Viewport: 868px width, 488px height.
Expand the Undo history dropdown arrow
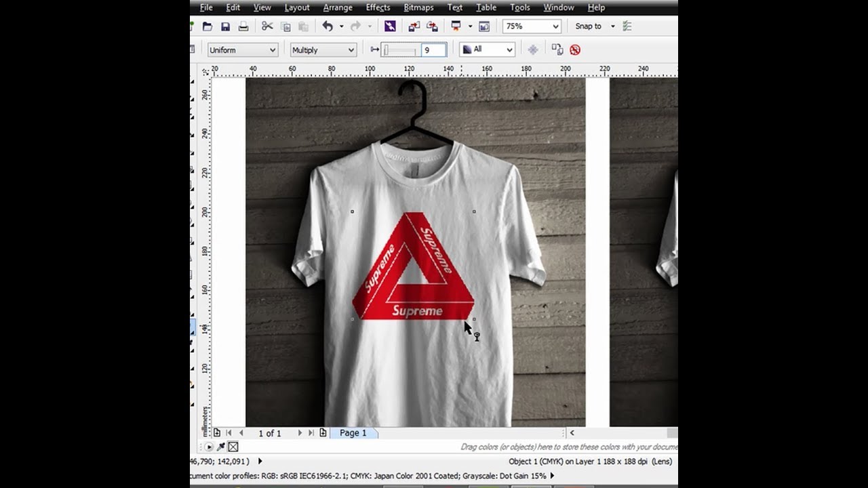341,26
